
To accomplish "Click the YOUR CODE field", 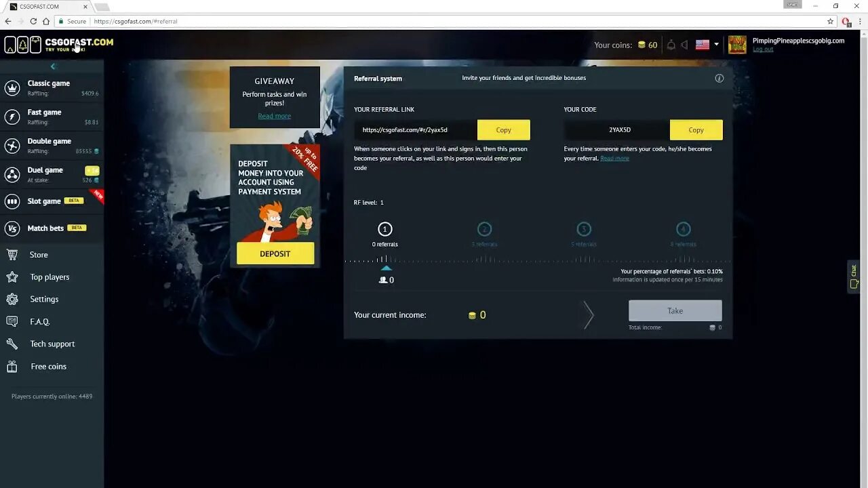I will (x=617, y=130).
